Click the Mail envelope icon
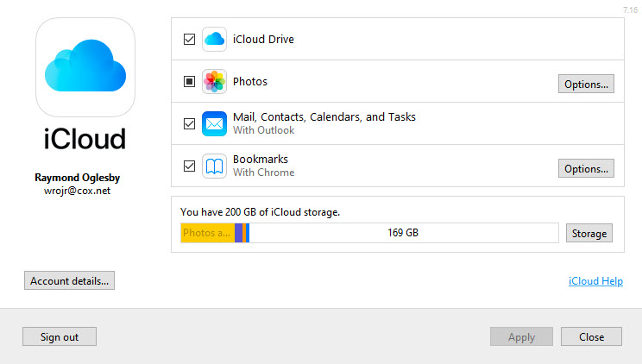Screen dimensions: 642x364 (214, 123)
